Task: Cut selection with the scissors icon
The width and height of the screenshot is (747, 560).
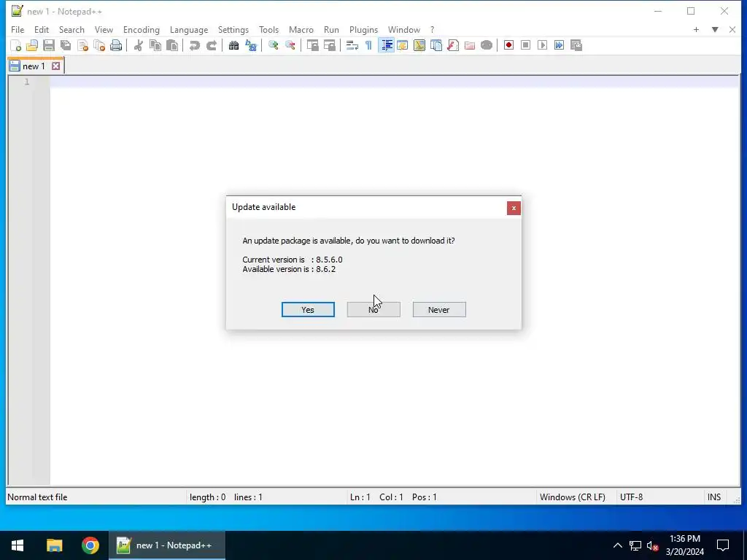Action: point(138,45)
